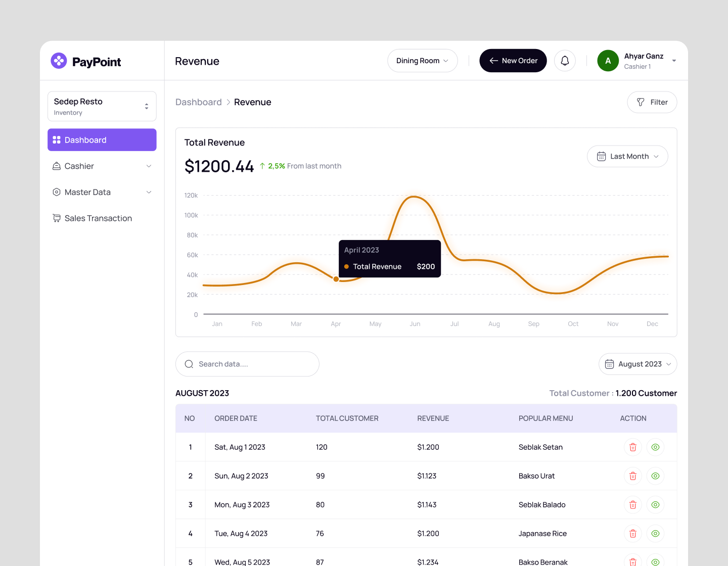Open the Last Month period selector
Screen dimensions: 728x566
[x=627, y=156]
